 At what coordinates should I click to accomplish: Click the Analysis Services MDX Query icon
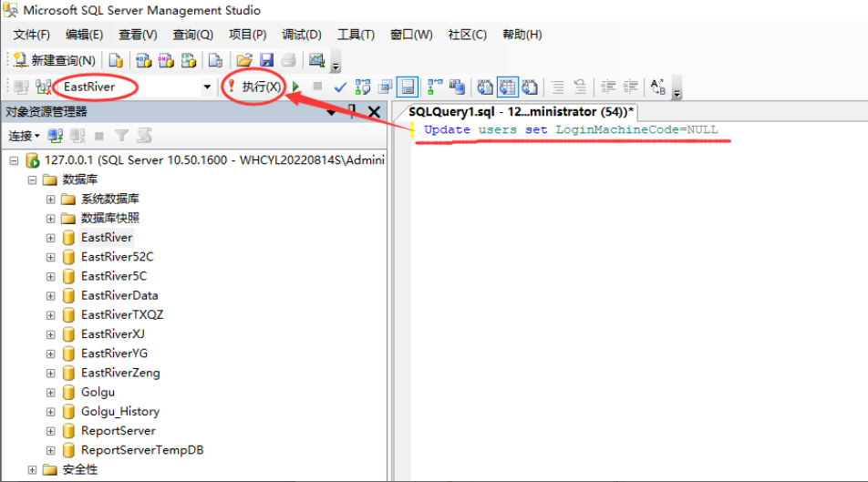(x=144, y=60)
